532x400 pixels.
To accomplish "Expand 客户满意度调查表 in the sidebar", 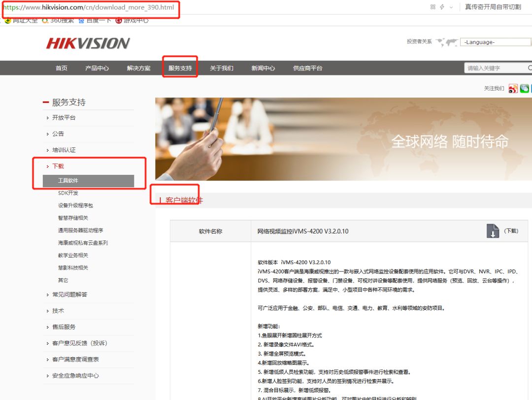I will point(75,360).
